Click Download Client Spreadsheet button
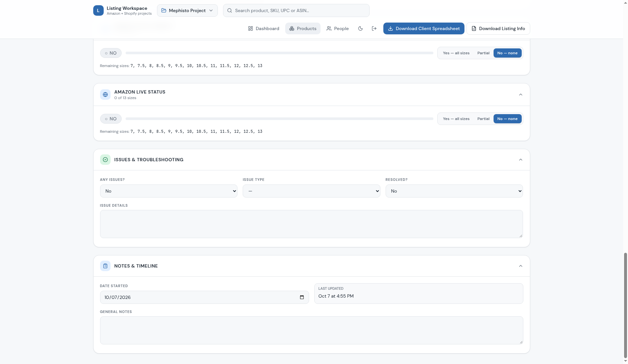This screenshot has width=628, height=364. click(x=424, y=28)
